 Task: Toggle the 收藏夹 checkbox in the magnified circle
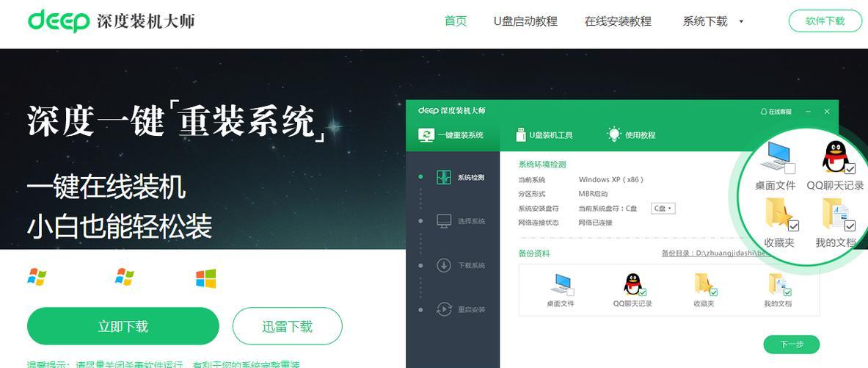click(x=793, y=226)
